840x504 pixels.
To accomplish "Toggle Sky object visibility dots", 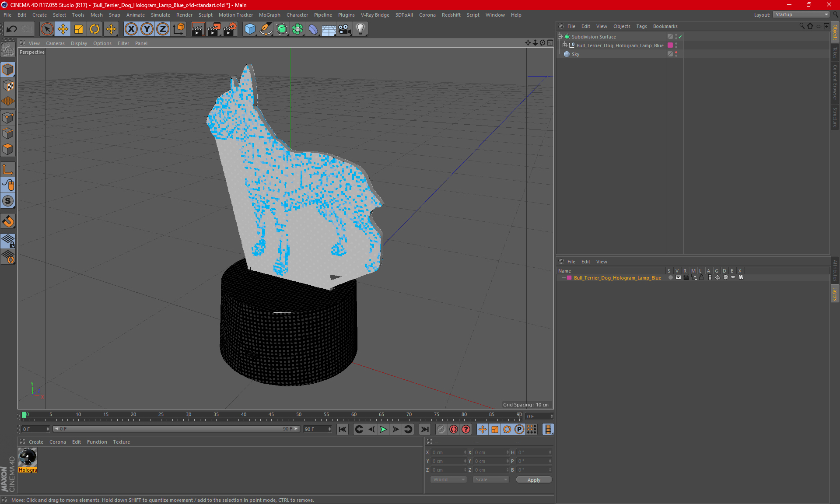I will tap(676, 54).
